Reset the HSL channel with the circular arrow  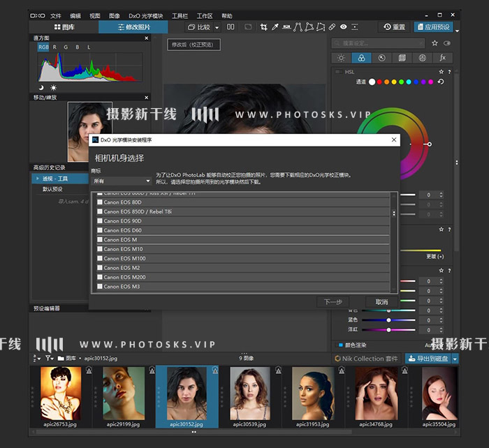(441, 82)
